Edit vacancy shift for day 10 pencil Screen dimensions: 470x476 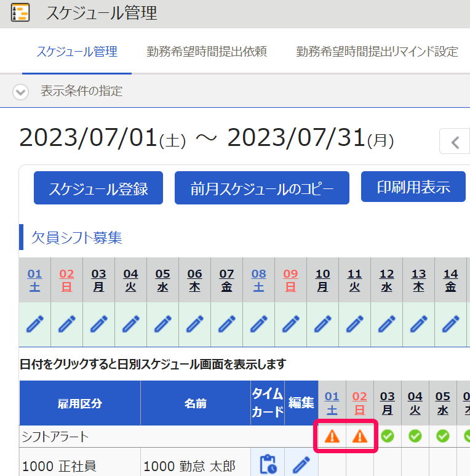tap(322, 324)
